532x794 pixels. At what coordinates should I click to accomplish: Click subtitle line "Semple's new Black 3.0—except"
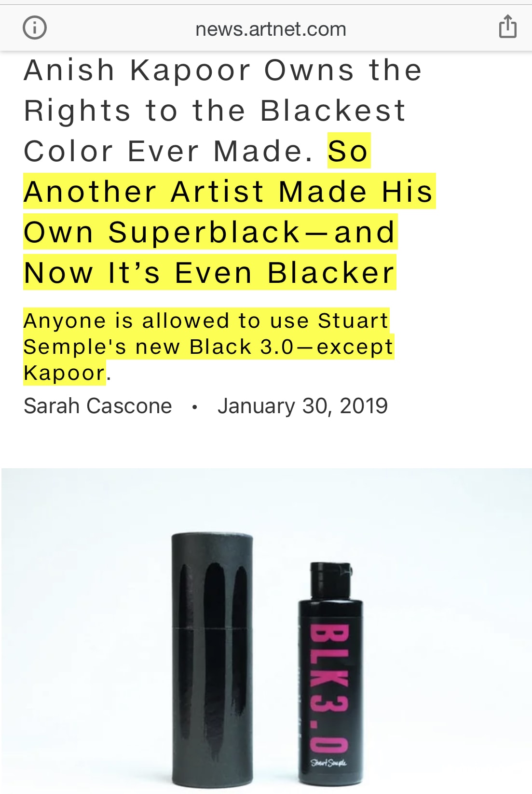tap(208, 347)
